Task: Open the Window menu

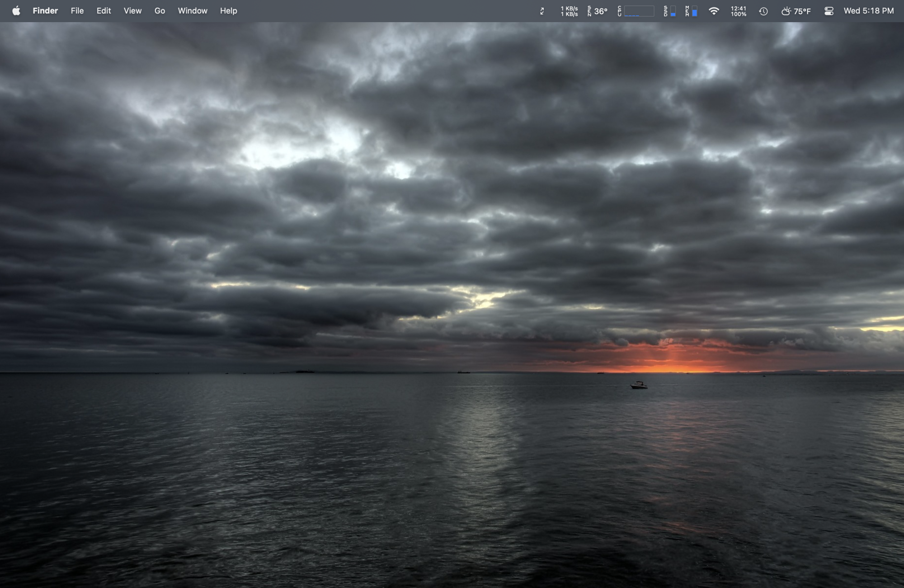Action: 193,11
